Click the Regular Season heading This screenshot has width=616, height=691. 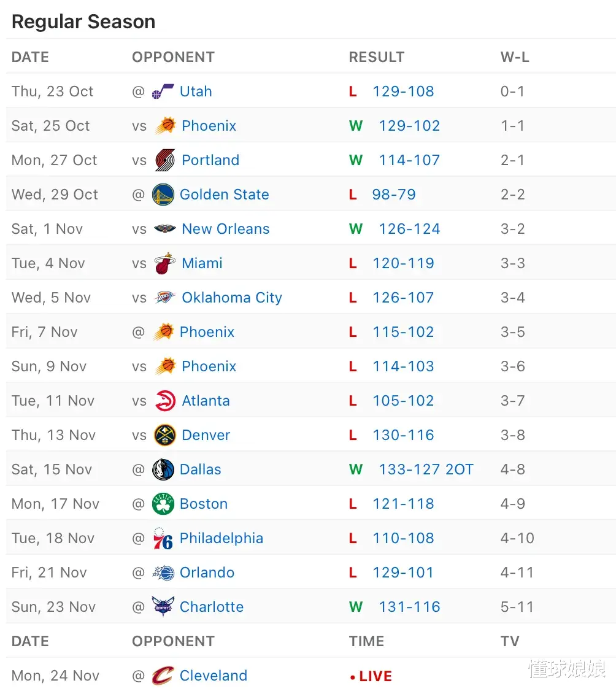(83, 22)
